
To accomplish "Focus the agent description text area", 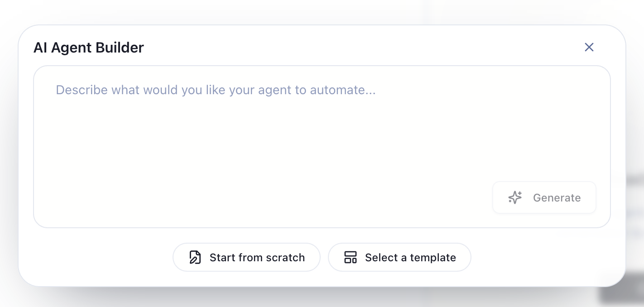I will click(x=272, y=136).
